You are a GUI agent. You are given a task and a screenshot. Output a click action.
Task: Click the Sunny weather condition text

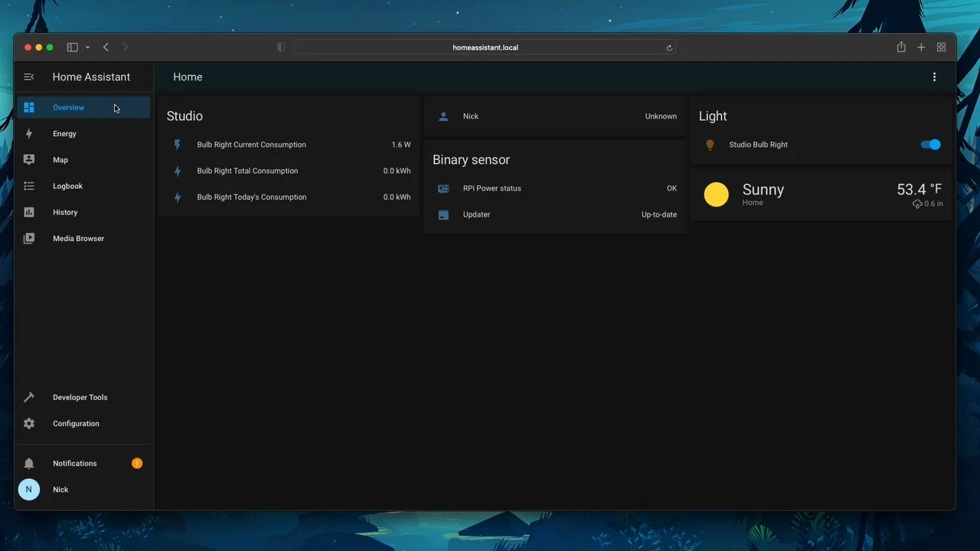tap(763, 190)
